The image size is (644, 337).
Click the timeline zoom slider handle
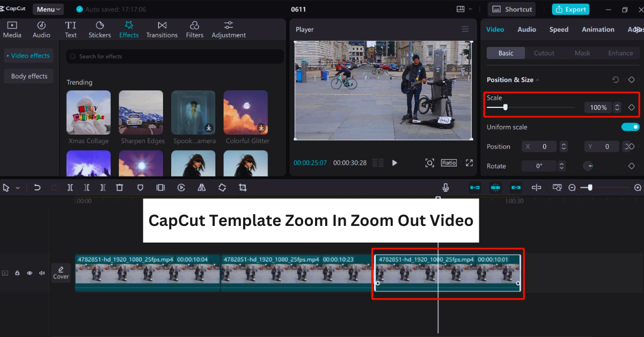click(590, 187)
